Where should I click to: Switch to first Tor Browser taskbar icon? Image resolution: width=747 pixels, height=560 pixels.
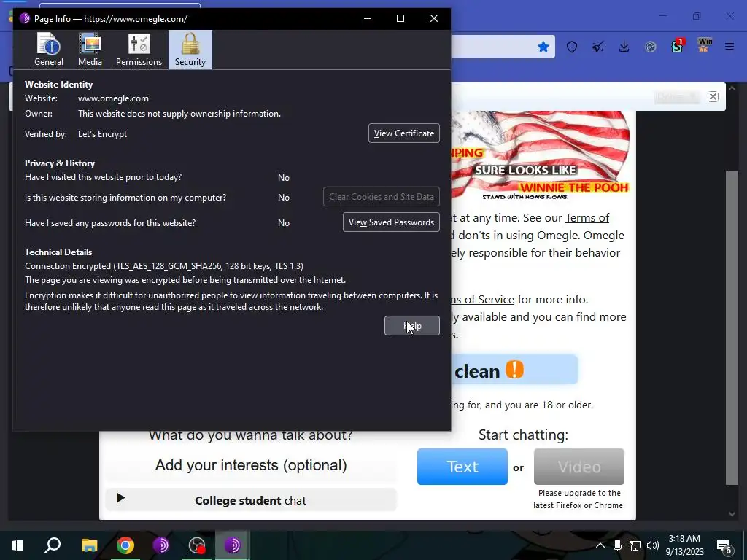161,545
